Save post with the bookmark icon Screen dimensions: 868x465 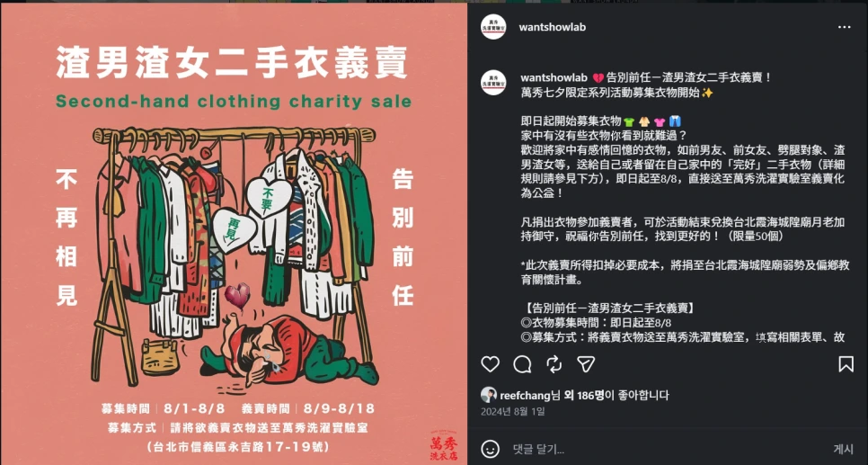[846, 364]
